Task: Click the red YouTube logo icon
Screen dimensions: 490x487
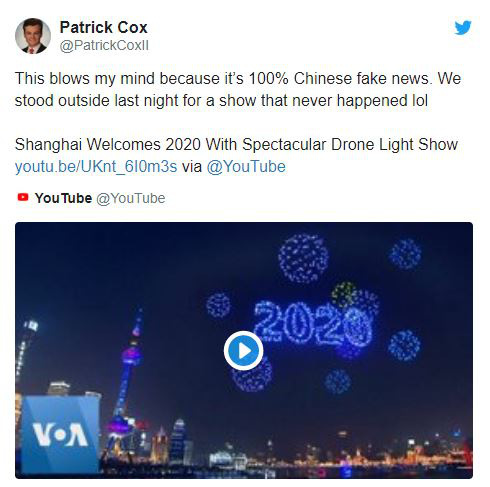Action: click(x=23, y=197)
